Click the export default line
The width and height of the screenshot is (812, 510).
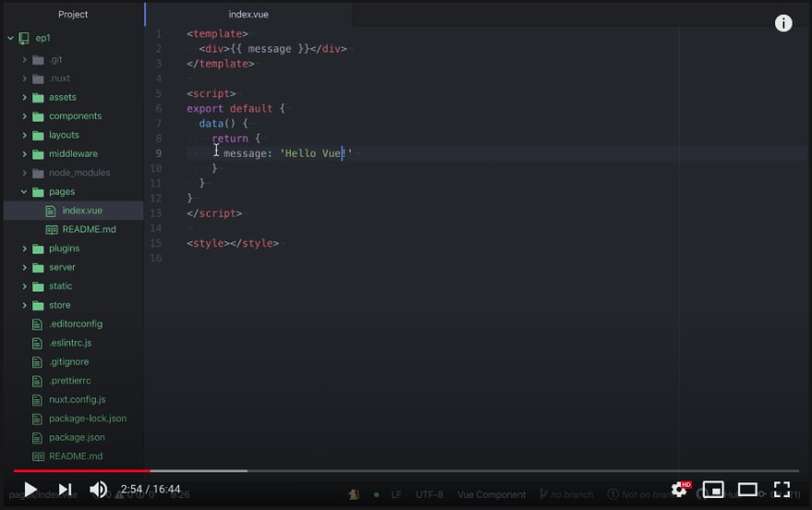235,109
